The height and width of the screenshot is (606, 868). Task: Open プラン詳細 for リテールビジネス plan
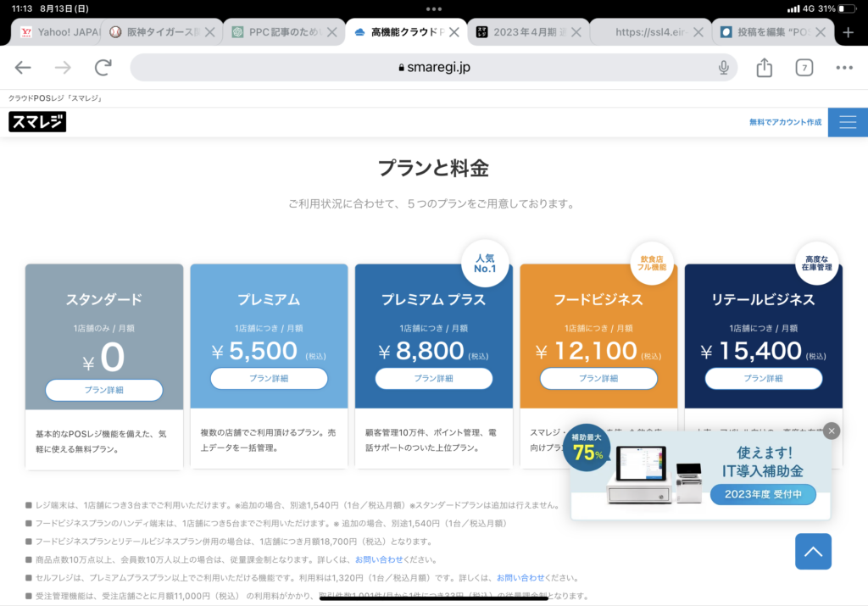point(763,378)
